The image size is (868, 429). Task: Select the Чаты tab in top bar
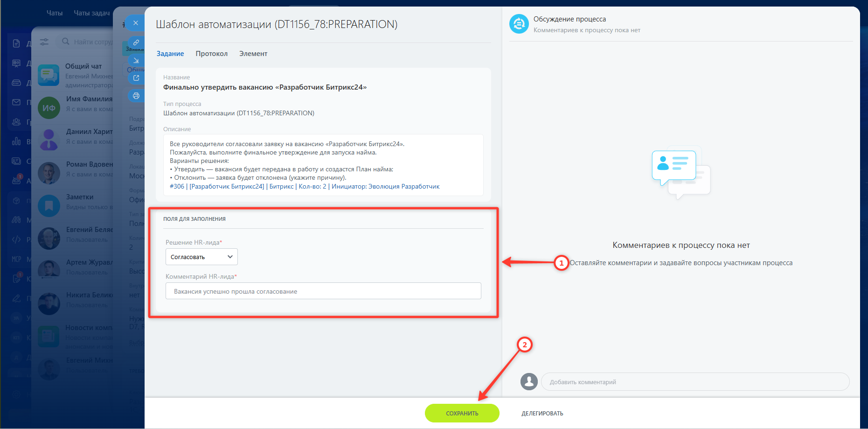(x=55, y=13)
